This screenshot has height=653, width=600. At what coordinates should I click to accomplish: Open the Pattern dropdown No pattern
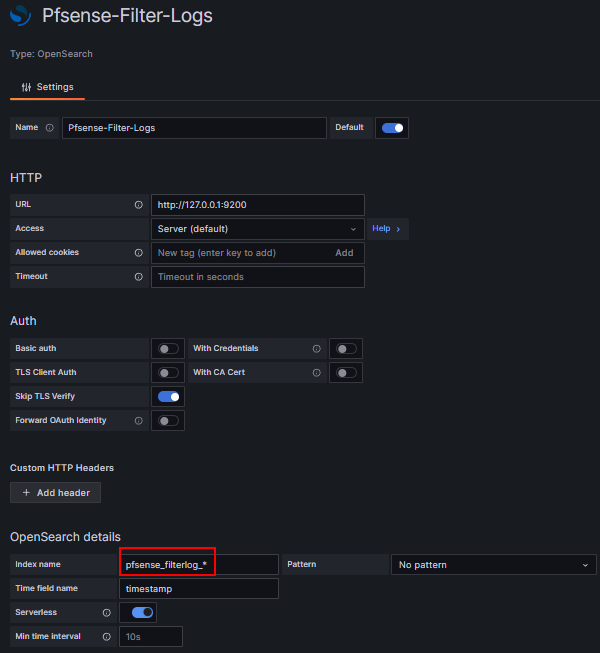tap(494, 565)
